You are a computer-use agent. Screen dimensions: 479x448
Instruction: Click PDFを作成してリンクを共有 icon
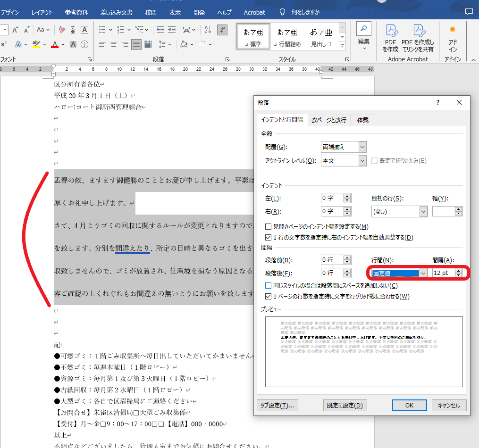tap(418, 38)
